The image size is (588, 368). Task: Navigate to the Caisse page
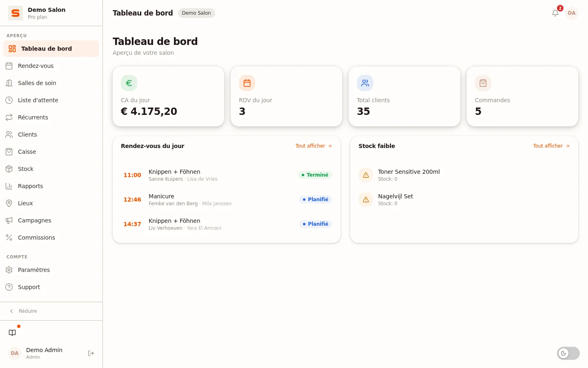[51, 152]
